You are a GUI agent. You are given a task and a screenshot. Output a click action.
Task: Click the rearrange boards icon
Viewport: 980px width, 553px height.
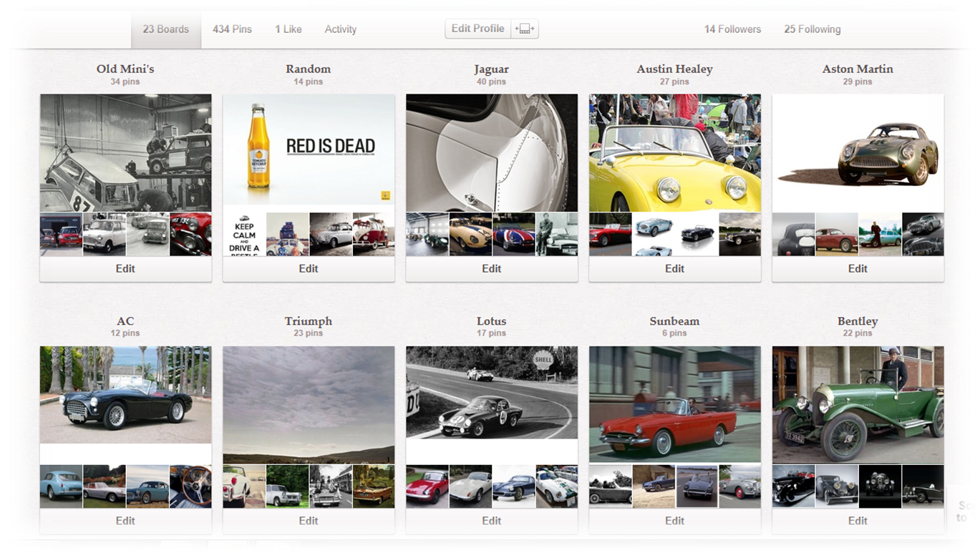tap(525, 29)
